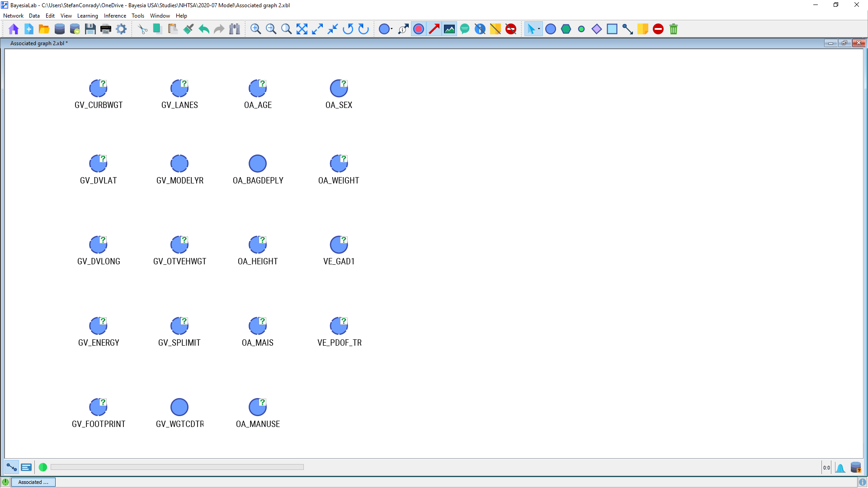Select the arc creation tool
The width and height of the screenshot is (868, 488).
click(627, 29)
